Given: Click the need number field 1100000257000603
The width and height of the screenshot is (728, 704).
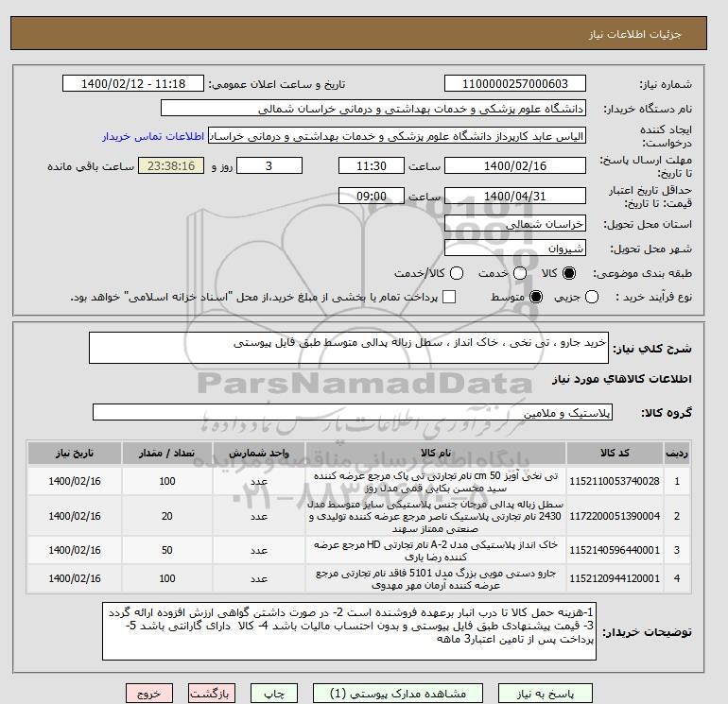Looking at the screenshot, I should click(x=515, y=83).
